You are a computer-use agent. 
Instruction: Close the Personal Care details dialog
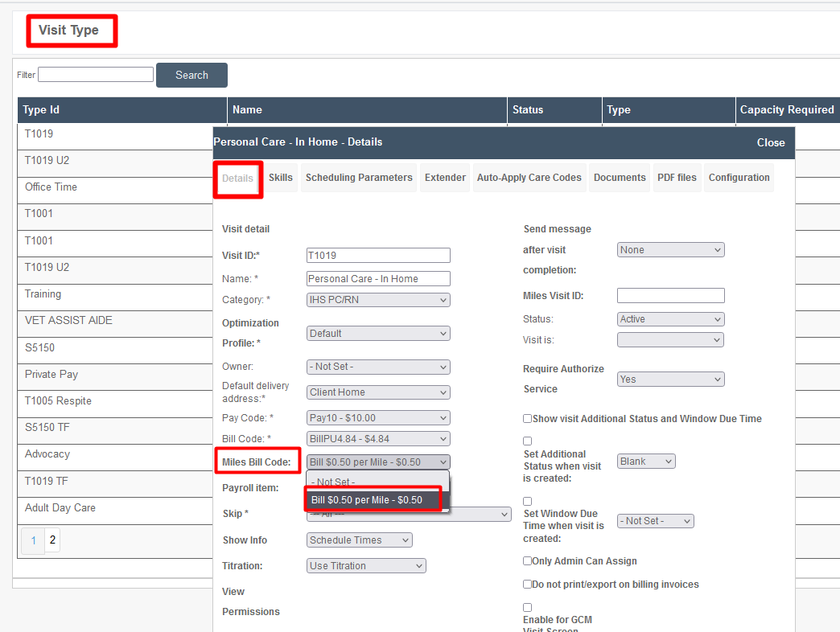(x=771, y=143)
